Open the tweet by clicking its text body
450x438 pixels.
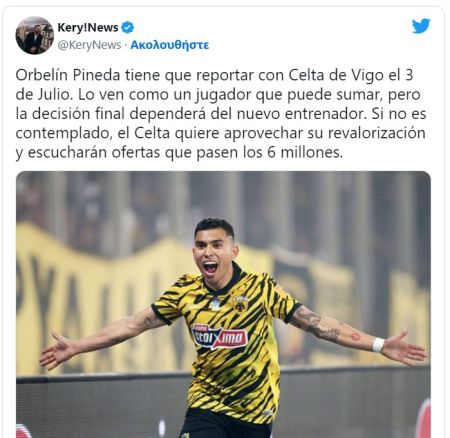click(221, 114)
